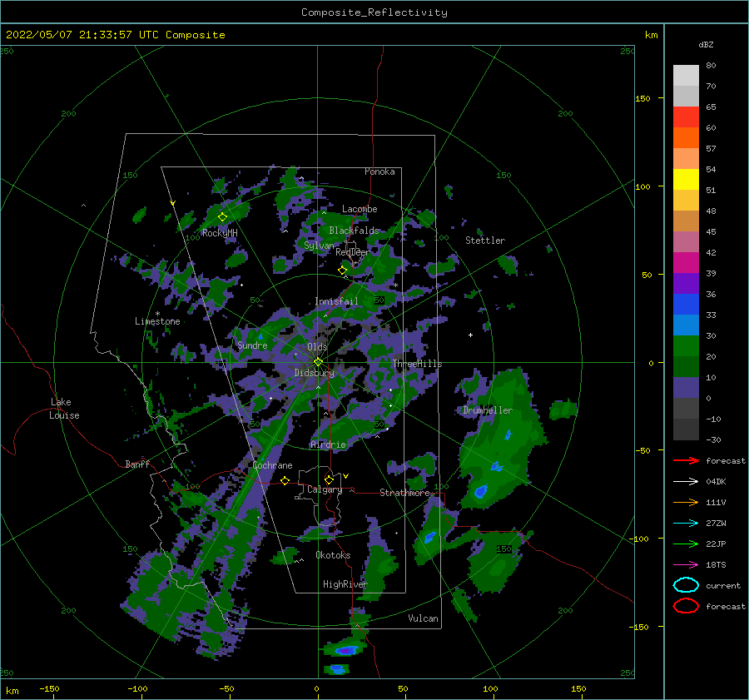The width and height of the screenshot is (749, 700).
Task: Select the purple 39 dBZ color swatch
Action: 686,283
